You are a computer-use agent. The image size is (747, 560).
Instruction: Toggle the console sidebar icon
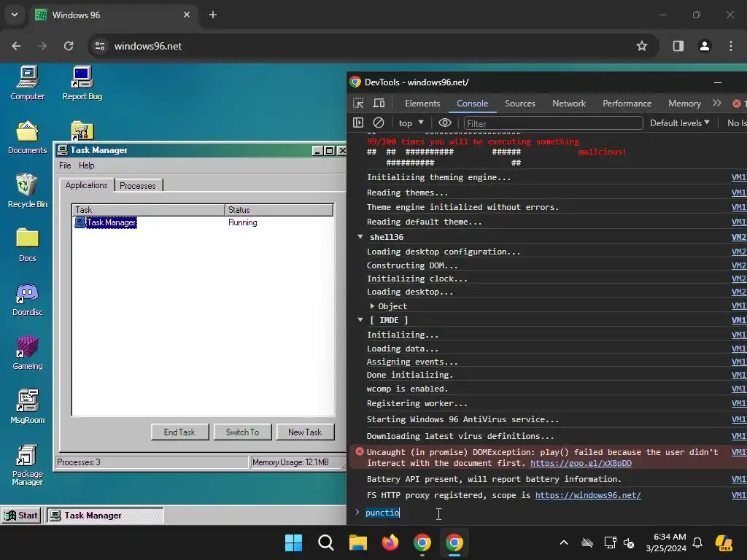pyautogui.click(x=358, y=122)
